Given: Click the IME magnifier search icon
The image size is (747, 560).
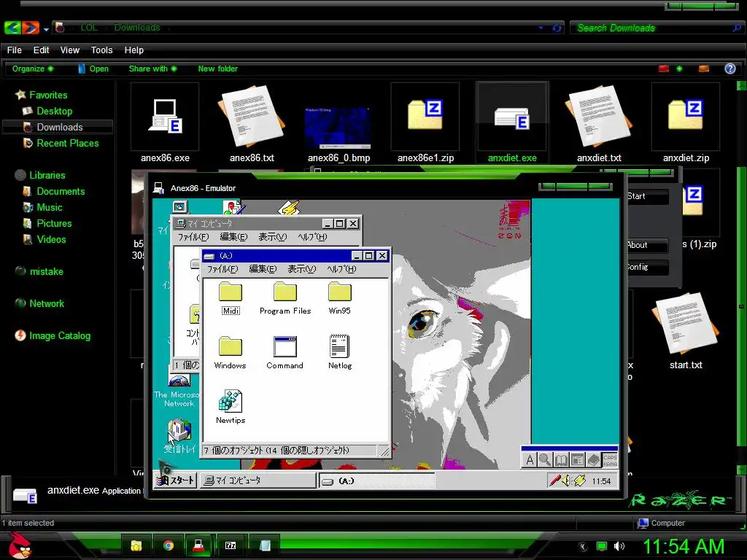Looking at the screenshot, I should pyautogui.click(x=545, y=460).
